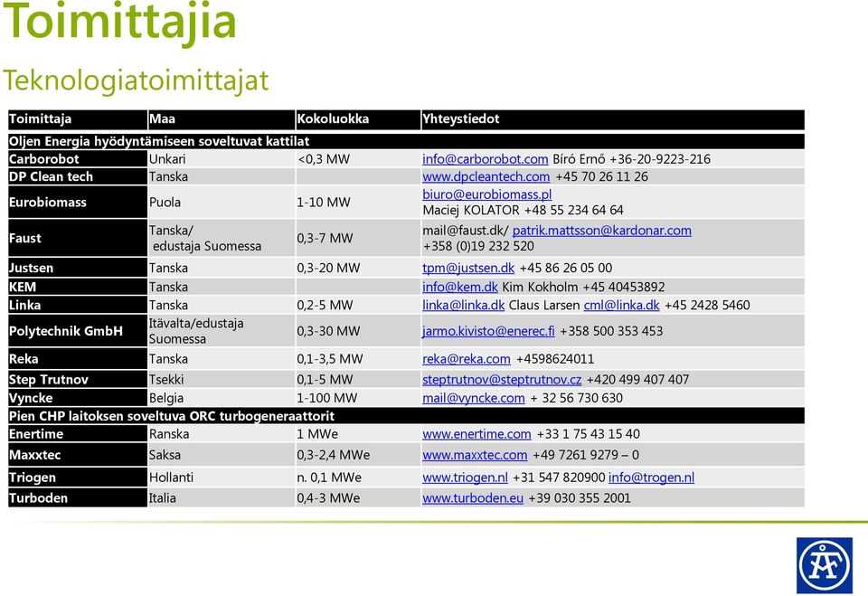
Task: Select the Toimittaja column header
Action: (78, 119)
